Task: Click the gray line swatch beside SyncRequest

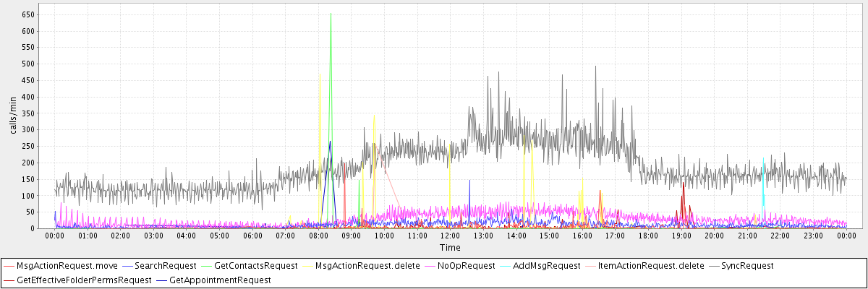Action: tap(715, 266)
